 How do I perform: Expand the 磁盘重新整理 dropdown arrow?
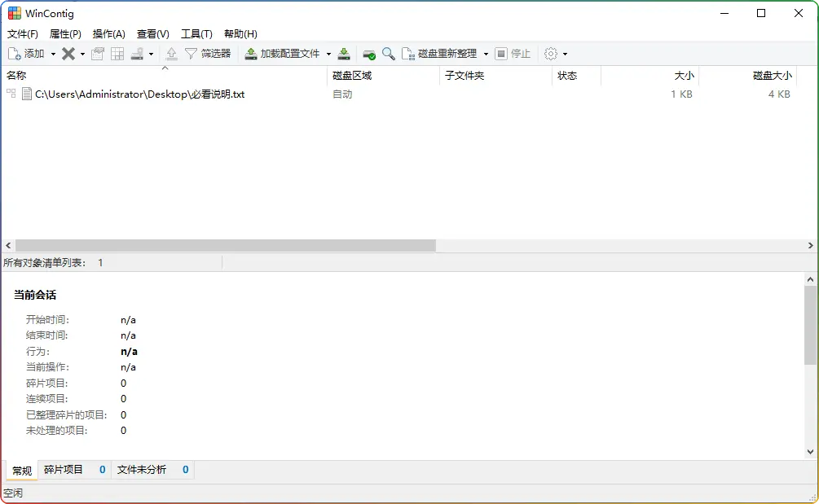click(486, 54)
